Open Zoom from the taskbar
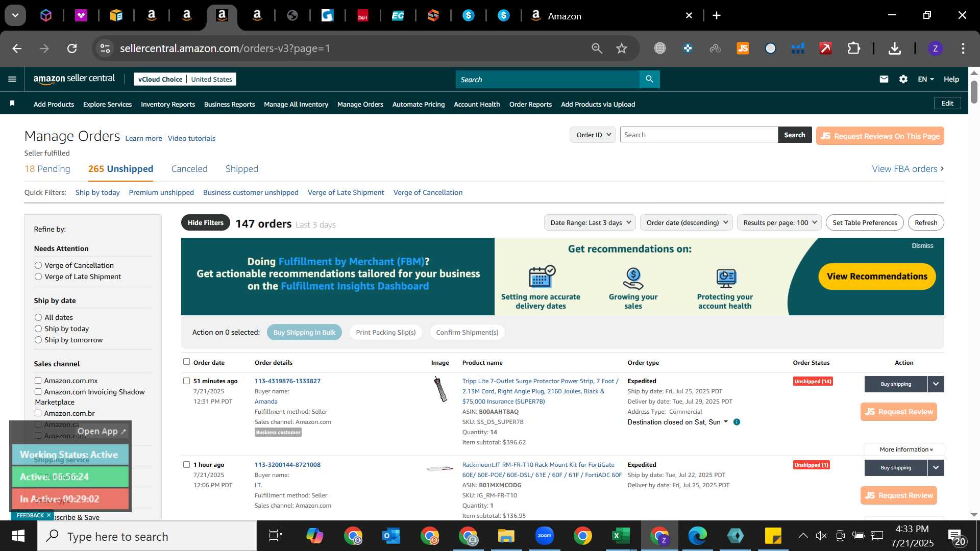Screen dimensions: 980x551 (545, 536)
